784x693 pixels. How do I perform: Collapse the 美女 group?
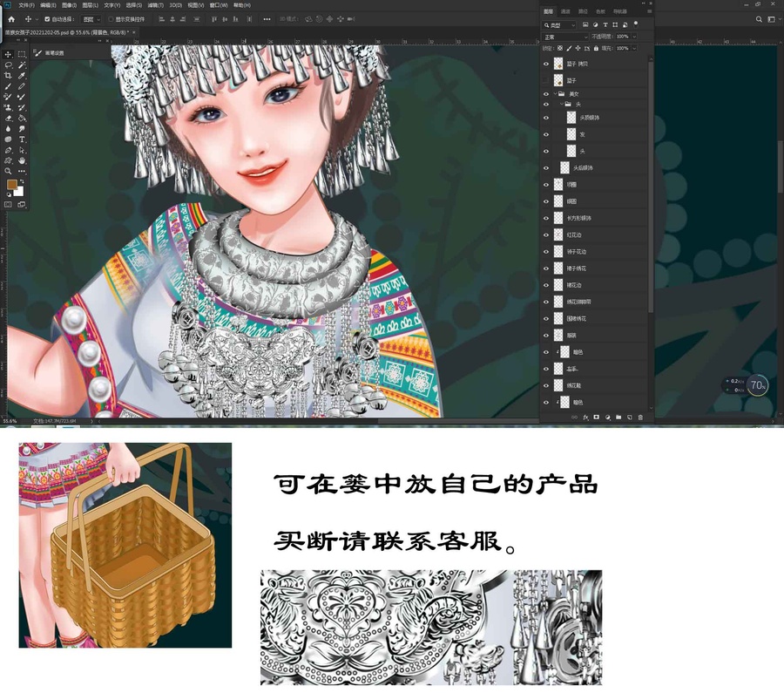[555, 94]
